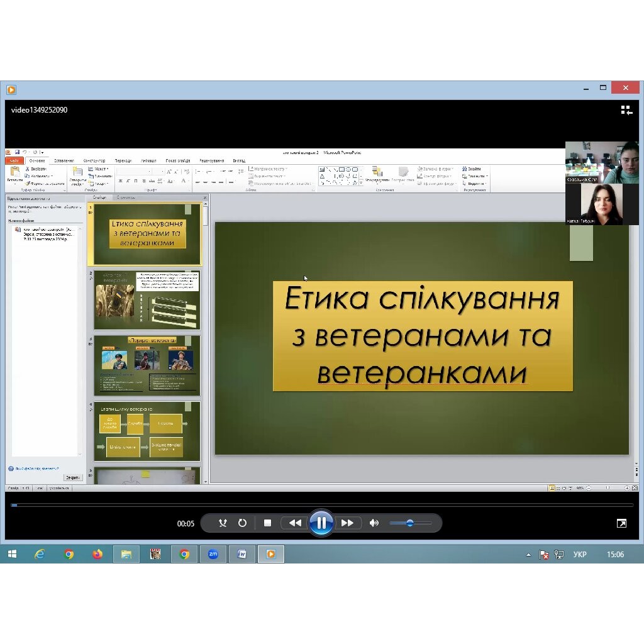This screenshot has width=644, height=644.
Task: Pause the video with the center button
Action: [x=321, y=523]
